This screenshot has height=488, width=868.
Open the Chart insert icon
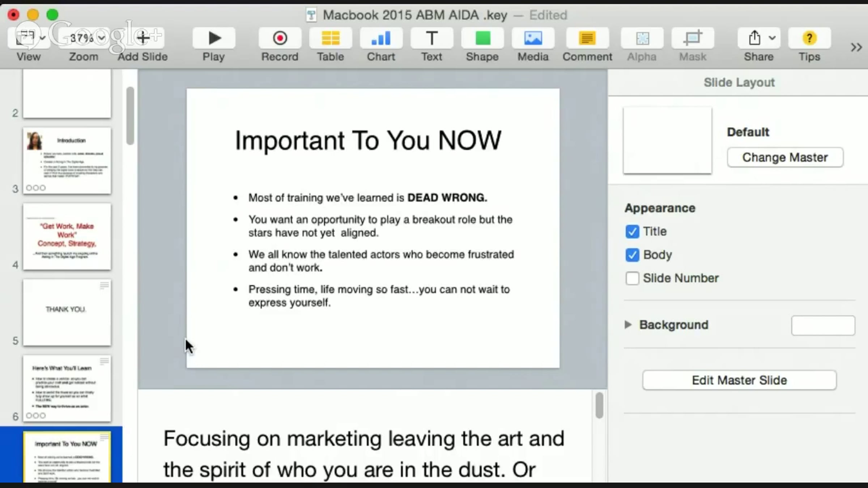point(381,38)
